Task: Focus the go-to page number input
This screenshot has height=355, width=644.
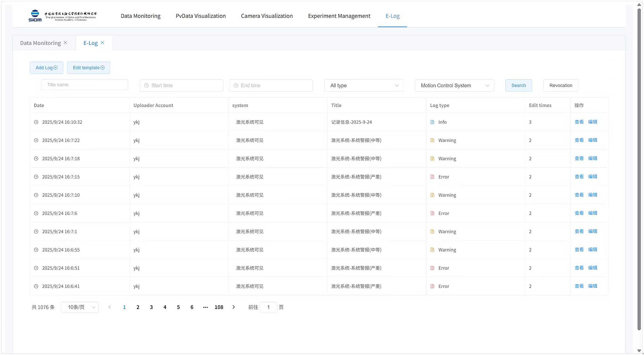Action: 268,307
